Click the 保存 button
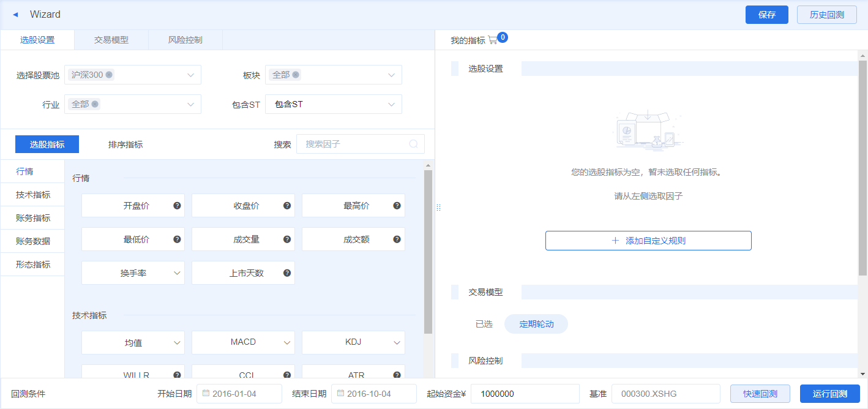The width and height of the screenshot is (868, 409). [x=766, y=14]
